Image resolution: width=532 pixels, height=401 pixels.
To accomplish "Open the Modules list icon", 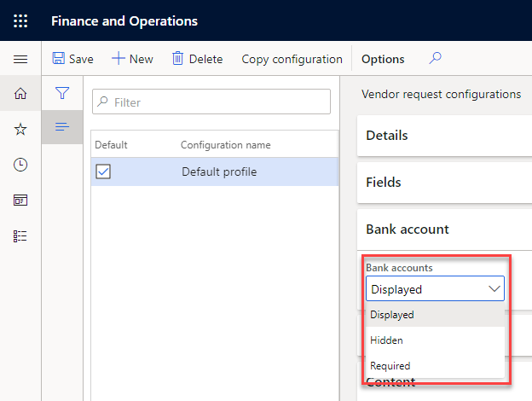I will point(20,236).
